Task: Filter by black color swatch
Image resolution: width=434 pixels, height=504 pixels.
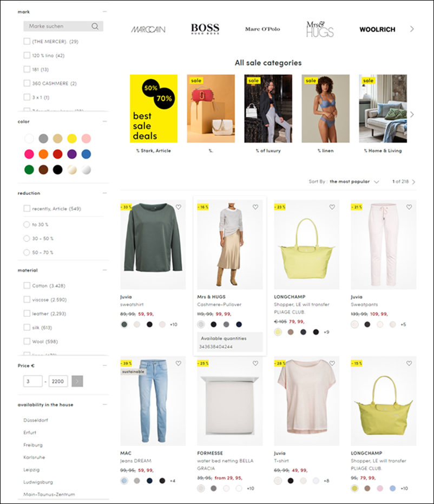Action: (58, 170)
